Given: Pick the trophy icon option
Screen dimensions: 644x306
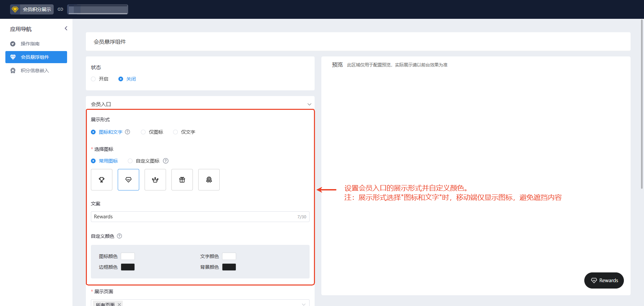Looking at the screenshot, I should [x=102, y=180].
